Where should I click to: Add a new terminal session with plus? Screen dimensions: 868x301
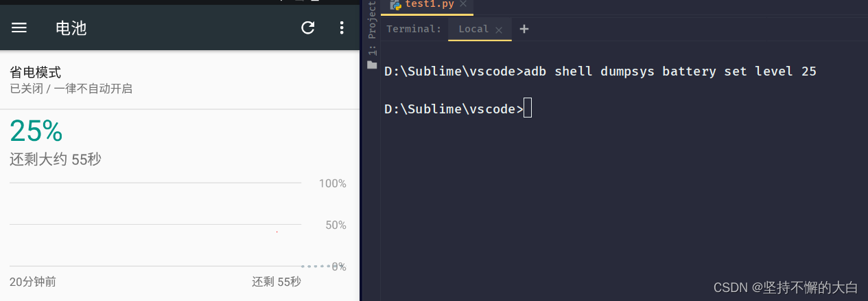[x=524, y=29]
